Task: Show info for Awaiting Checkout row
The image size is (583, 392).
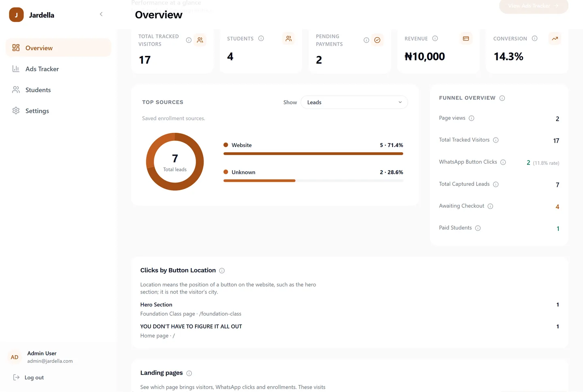Action: (490, 206)
